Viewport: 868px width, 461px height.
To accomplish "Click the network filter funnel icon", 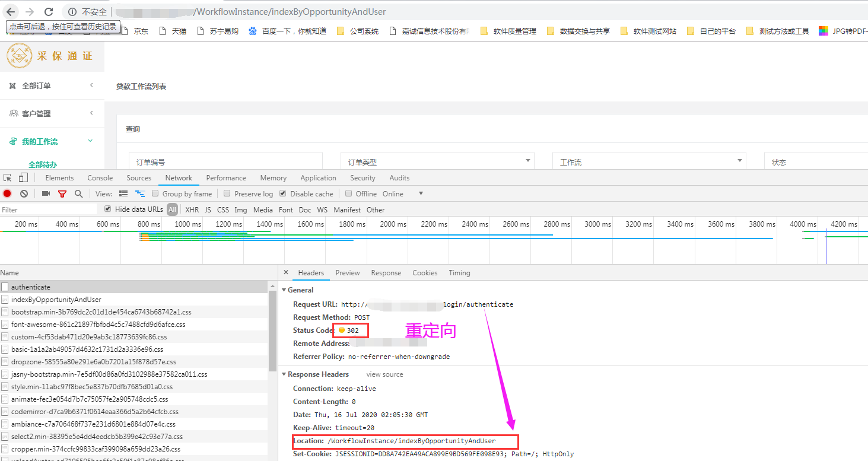I will (x=62, y=193).
